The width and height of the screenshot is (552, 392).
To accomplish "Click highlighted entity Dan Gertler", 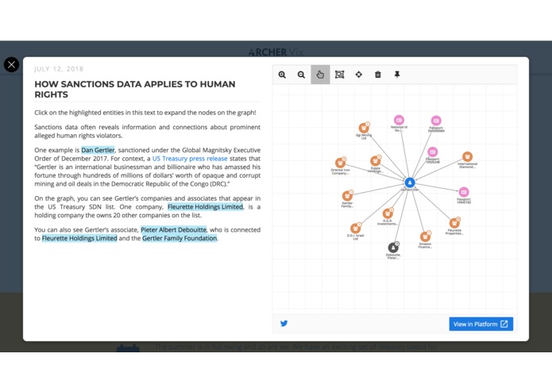I will tap(98, 150).
